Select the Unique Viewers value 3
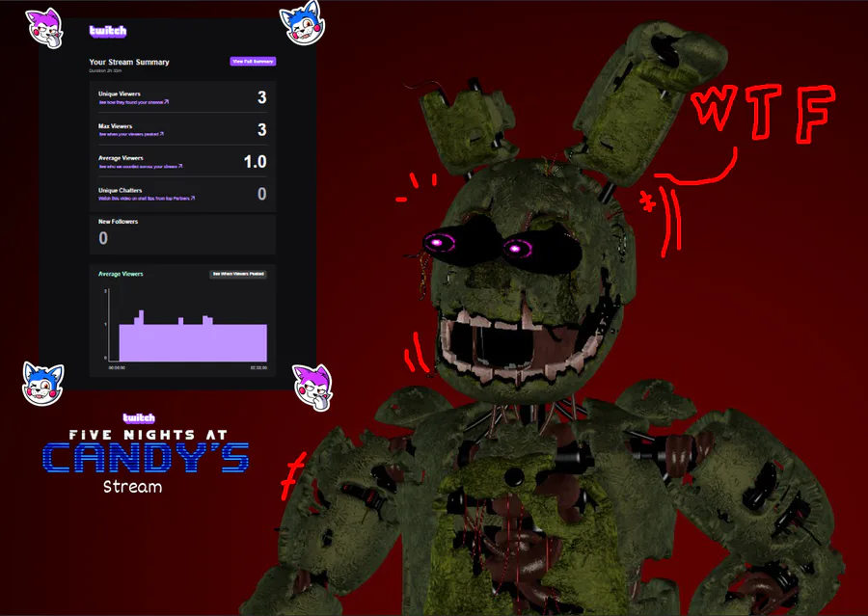The width and height of the screenshot is (868, 616). click(261, 97)
